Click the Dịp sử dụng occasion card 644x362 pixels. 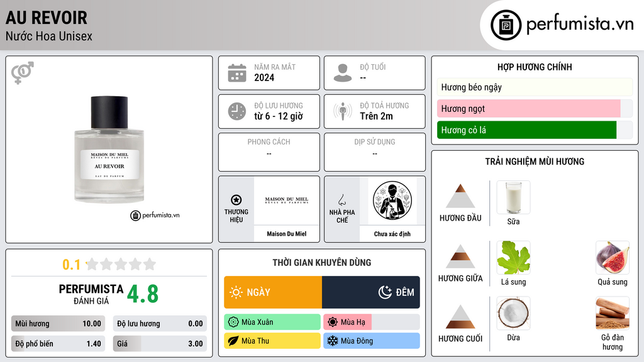[x=375, y=152]
